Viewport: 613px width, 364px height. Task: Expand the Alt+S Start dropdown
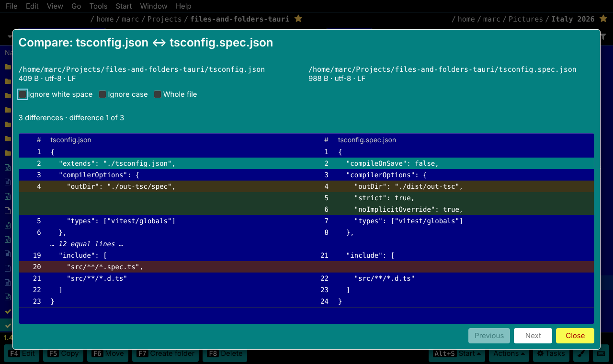pos(457,353)
